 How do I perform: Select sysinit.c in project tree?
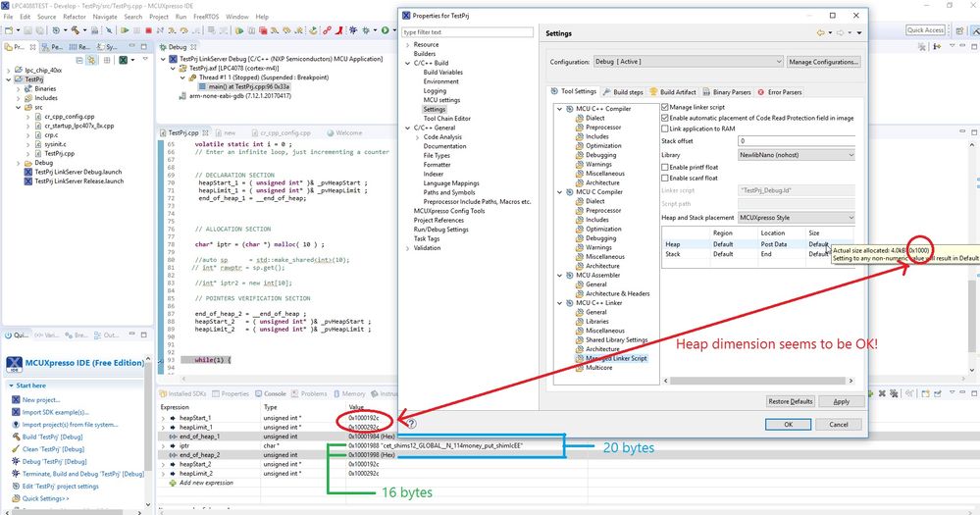point(55,144)
